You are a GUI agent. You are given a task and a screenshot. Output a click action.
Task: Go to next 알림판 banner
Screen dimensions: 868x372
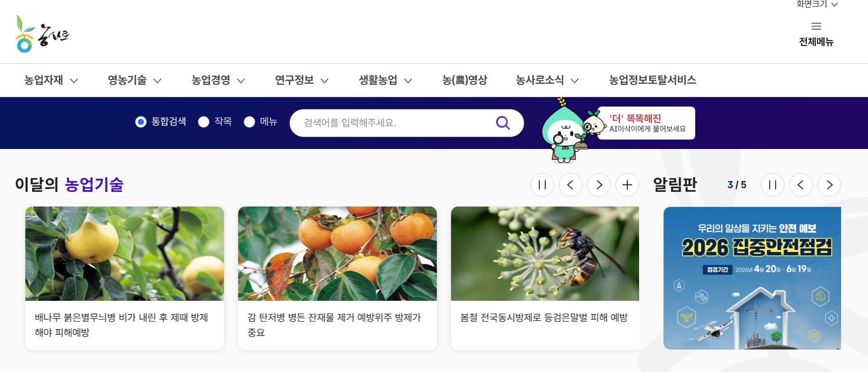829,185
